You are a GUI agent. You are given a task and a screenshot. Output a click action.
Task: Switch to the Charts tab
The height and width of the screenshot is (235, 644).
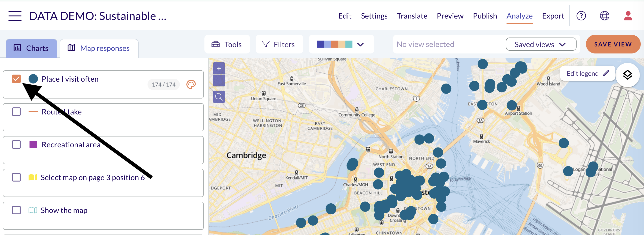[x=31, y=48]
